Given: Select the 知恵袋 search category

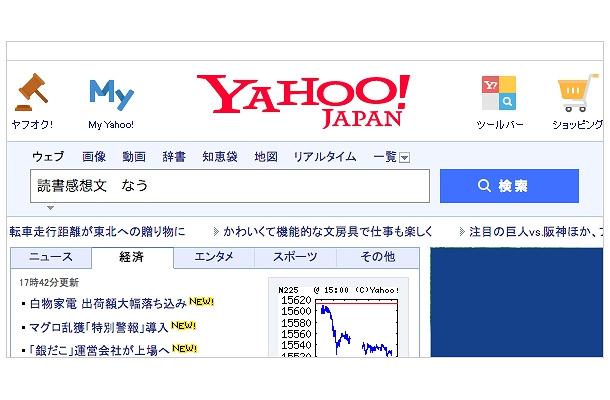Looking at the screenshot, I should click(220, 156).
